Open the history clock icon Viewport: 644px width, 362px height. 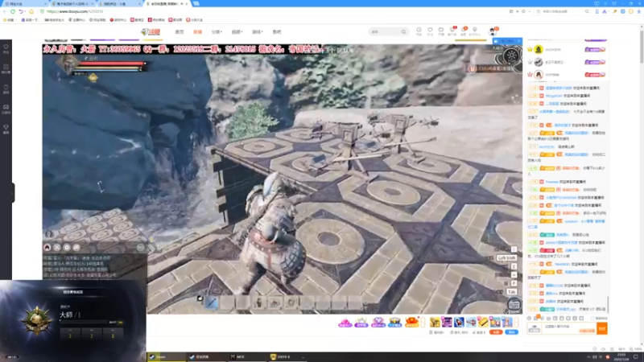[x=419, y=31]
